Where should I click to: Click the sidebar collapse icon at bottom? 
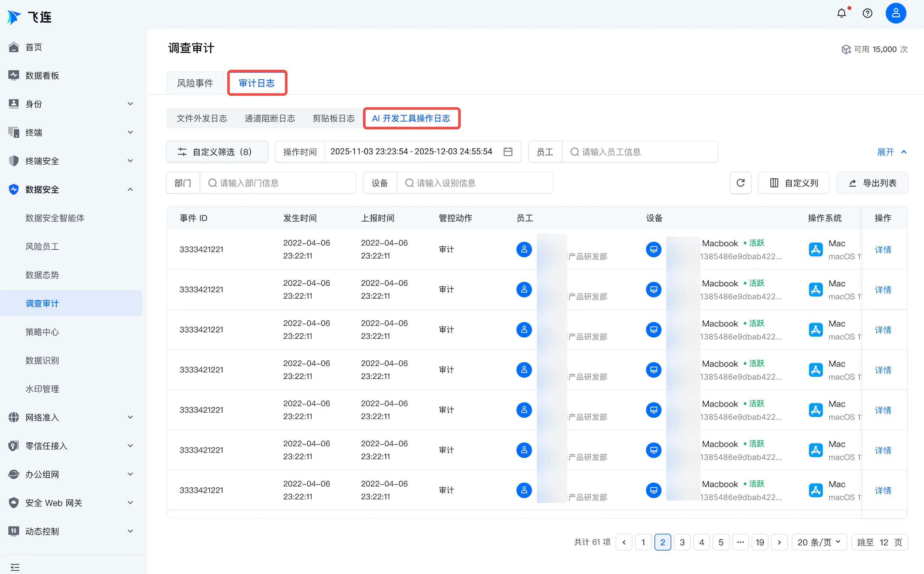15,568
